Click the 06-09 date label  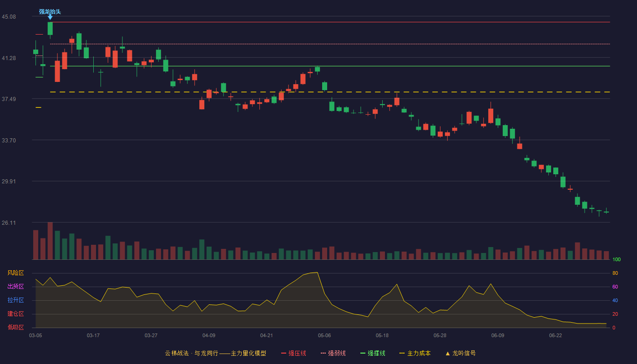498,335
